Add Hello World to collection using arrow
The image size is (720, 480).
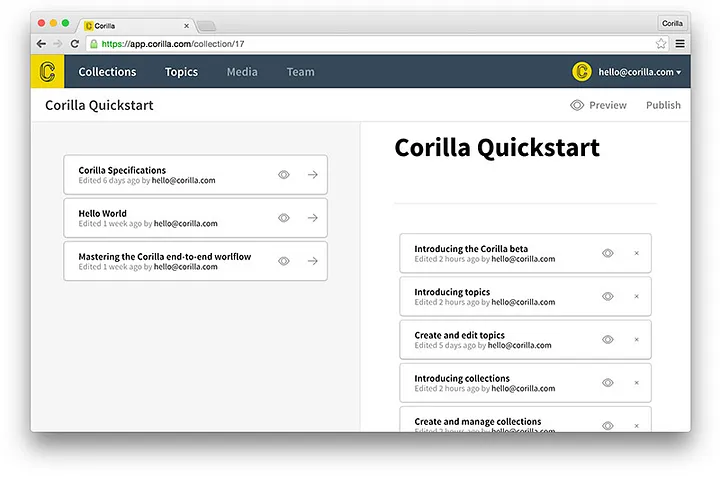(313, 218)
